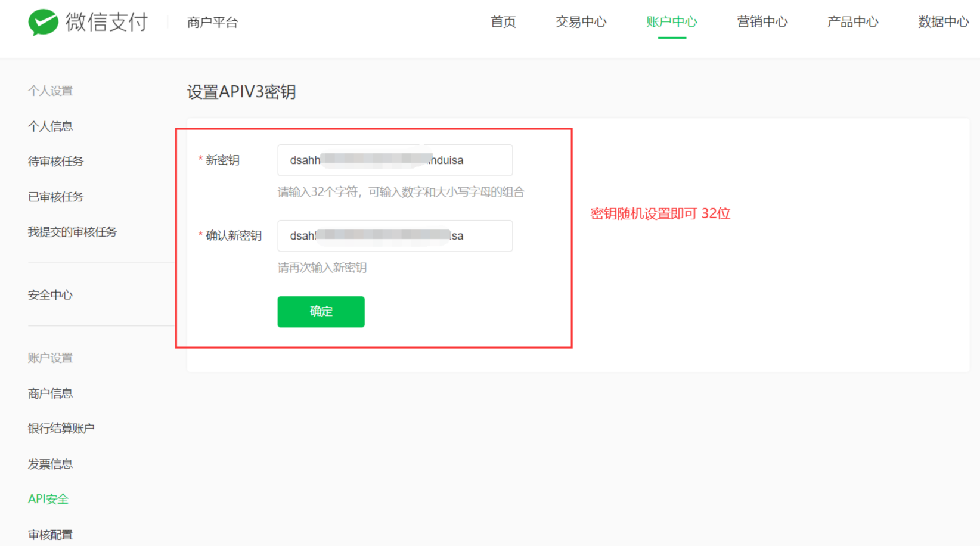Open the 首页 navigation tab
Screen dimensions: 980x546
pyautogui.click(x=503, y=22)
